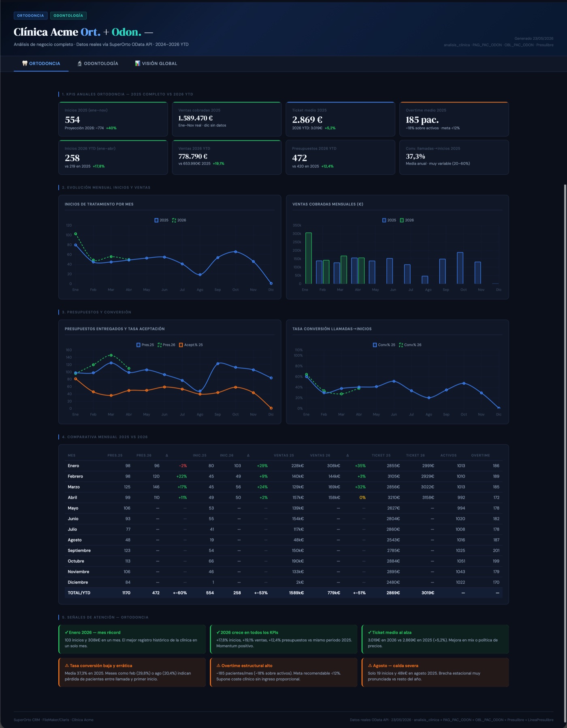Toggle Acept.% 25 legend in Presupuestos chart
This screenshot has width=567, height=728.
(191, 345)
